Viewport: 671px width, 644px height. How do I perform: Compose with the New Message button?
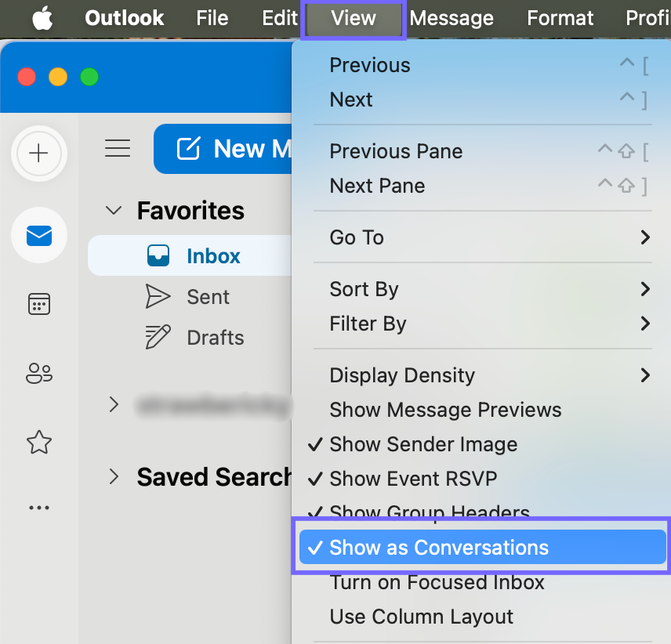(223, 149)
